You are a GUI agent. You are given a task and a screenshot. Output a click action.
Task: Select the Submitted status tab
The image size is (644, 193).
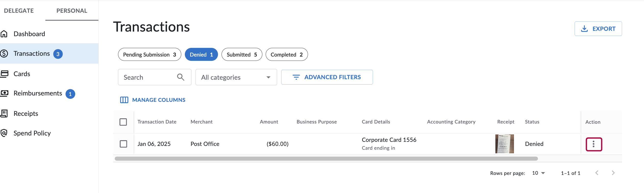[x=241, y=54]
